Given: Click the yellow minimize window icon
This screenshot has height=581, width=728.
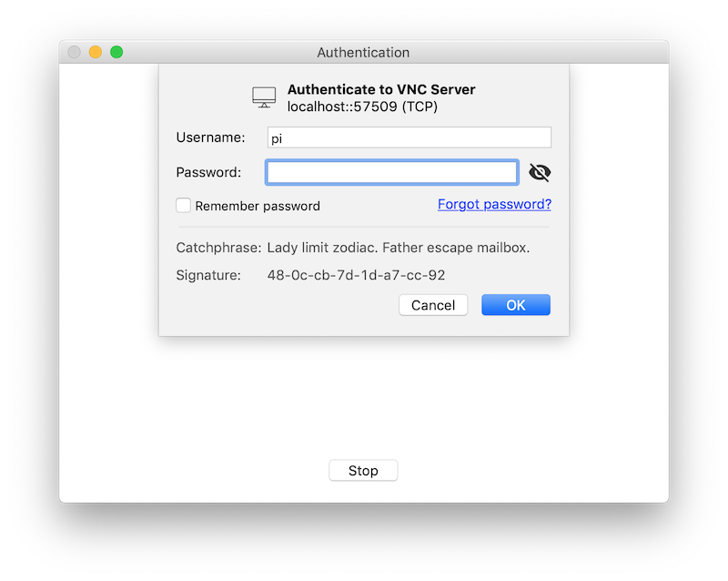Looking at the screenshot, I should click(x=95, y=52).
